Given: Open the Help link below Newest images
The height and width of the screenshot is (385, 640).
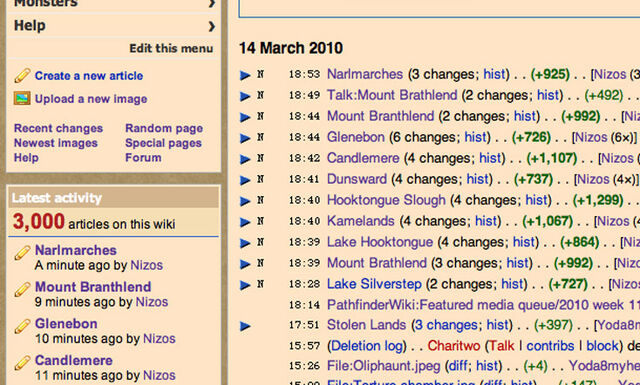Looking at the screenshot, I should pos(26,158).
